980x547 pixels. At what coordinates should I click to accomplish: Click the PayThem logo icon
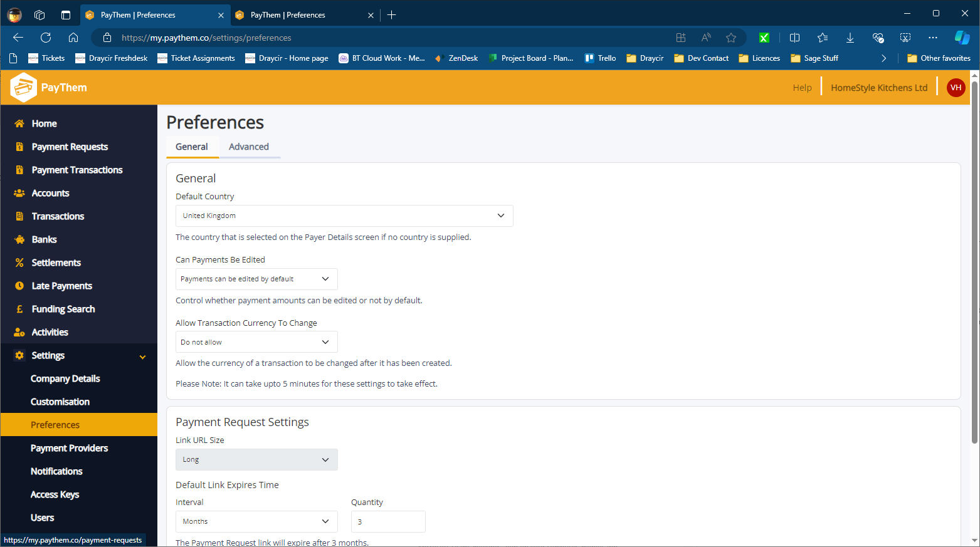(x=23, y=87)
